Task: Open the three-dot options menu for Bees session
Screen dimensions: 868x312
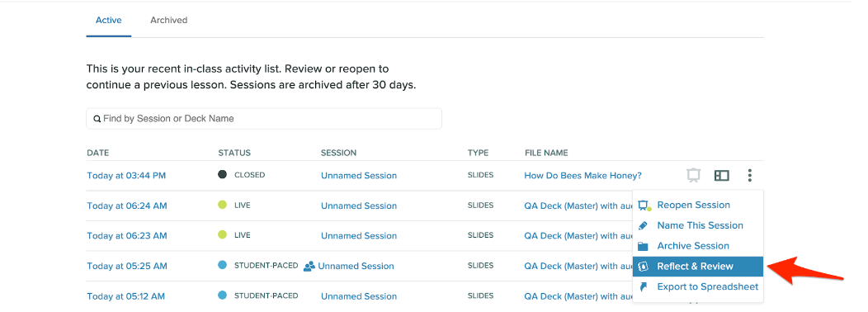Action: 749,176
